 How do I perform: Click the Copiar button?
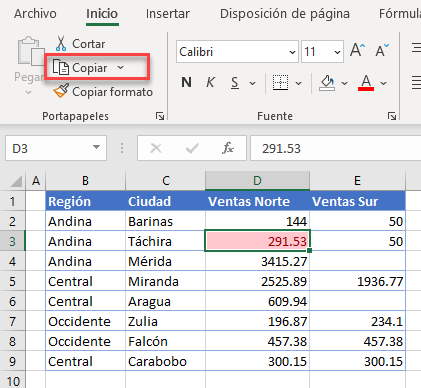[x=81, y=68]
